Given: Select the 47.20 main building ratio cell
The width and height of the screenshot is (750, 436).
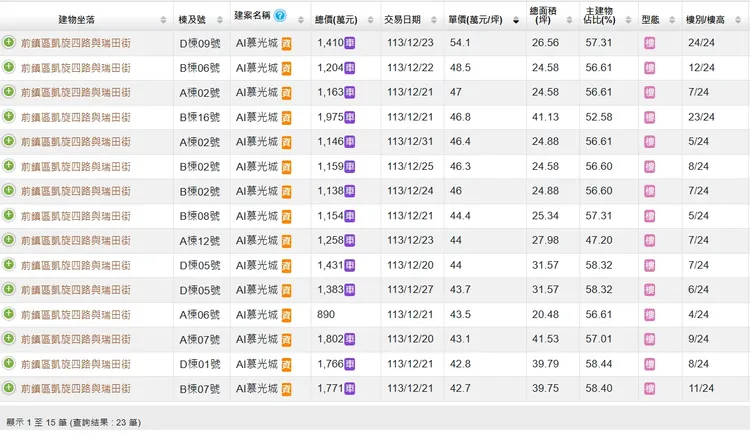Looking at the screenshot, I should pos(599,240).
